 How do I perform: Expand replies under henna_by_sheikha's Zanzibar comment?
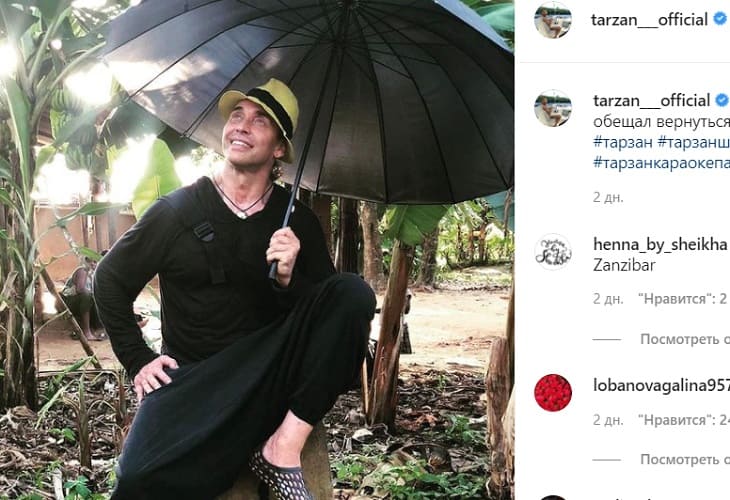[684, 339]
